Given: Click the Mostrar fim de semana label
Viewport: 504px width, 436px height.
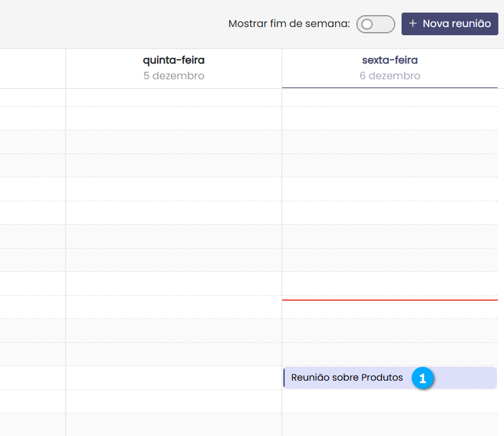Looking at the screenshot, I should pos(288,24).
